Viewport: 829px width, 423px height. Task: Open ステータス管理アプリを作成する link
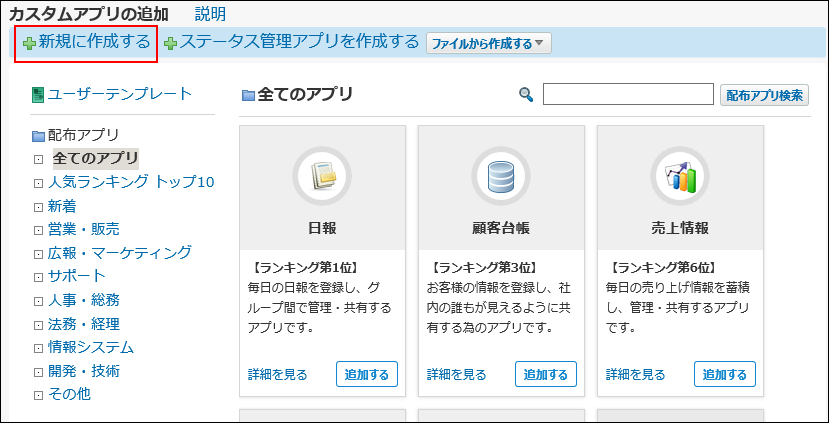click(299, 42)
